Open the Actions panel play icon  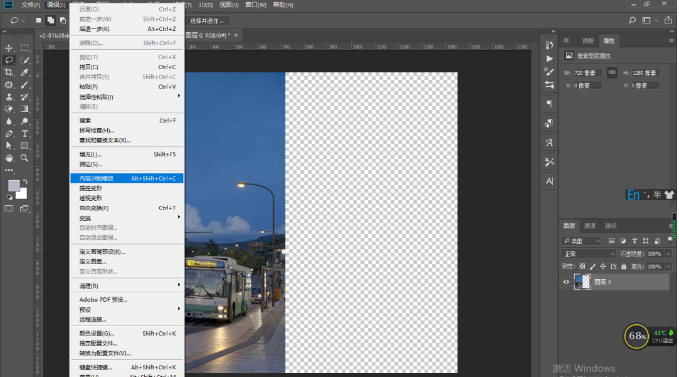coord(549,58)
